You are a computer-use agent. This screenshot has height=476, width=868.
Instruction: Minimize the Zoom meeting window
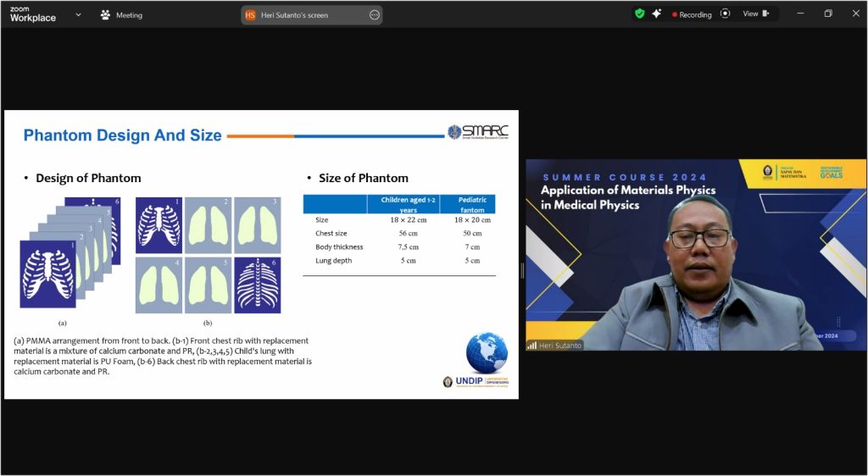click(x=799, y=14)
